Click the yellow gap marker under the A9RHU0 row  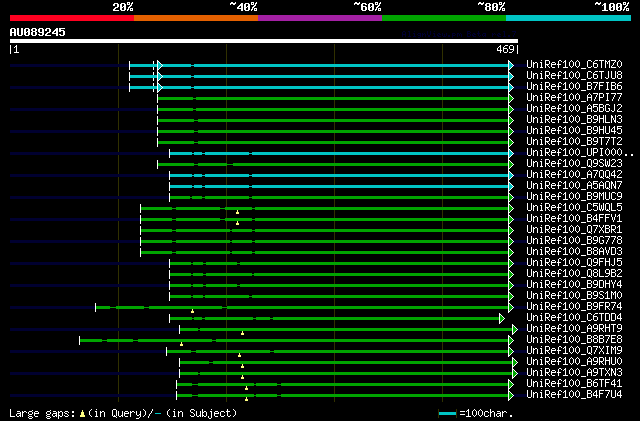[242, 367]
